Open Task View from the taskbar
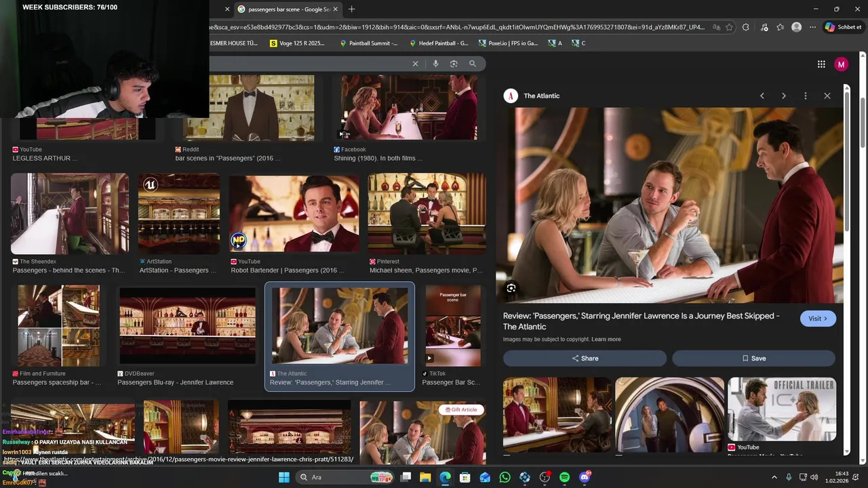 point(406,477)
